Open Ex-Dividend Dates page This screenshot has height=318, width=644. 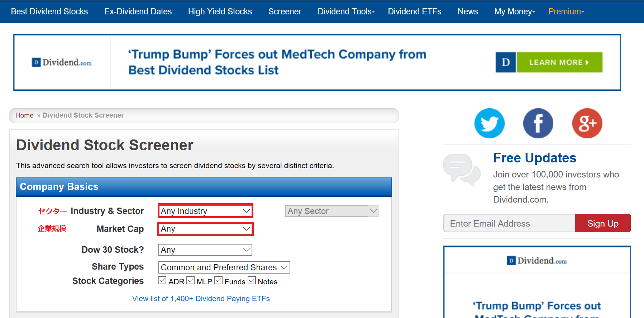pyautogui.click(x=138, y=11)
